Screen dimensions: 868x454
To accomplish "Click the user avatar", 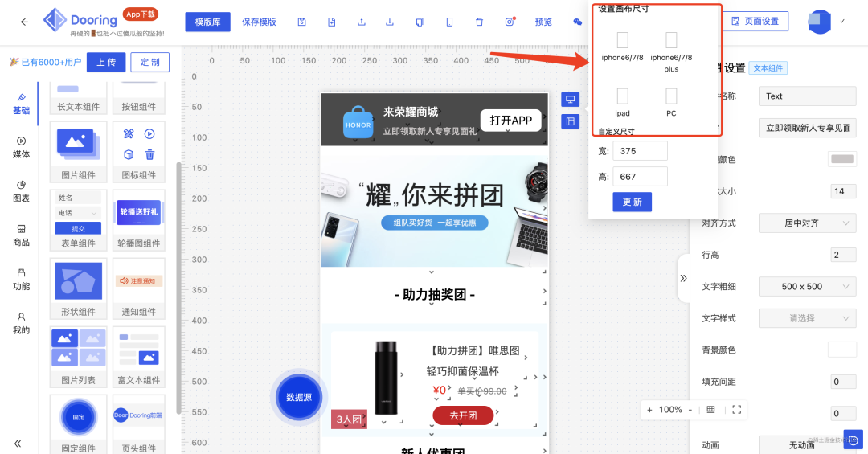I will pyautogui.click(x=819, y=22).
